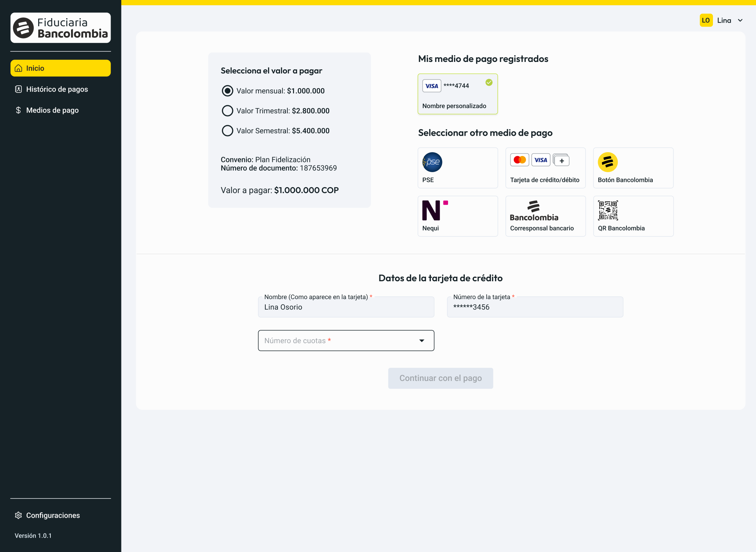
Task: Select the Valor mensual radio button
Action: pos(227,91)
